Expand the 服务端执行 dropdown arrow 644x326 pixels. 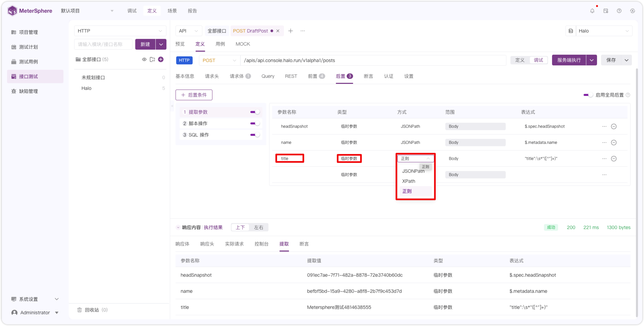click(x=592, y=60)
